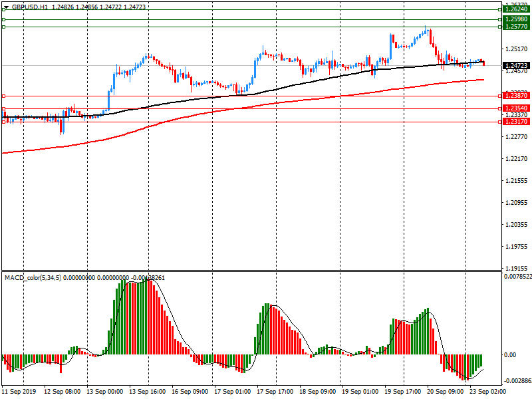Click the green 1.25770 price label
The image size is (532, 399).
pos(516,27)
